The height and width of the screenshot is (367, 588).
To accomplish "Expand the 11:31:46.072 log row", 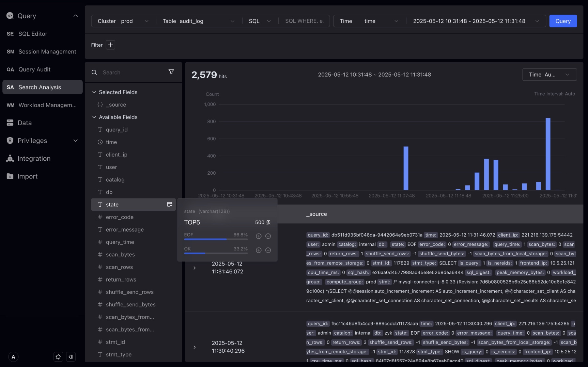I will (x=195, y=268).
